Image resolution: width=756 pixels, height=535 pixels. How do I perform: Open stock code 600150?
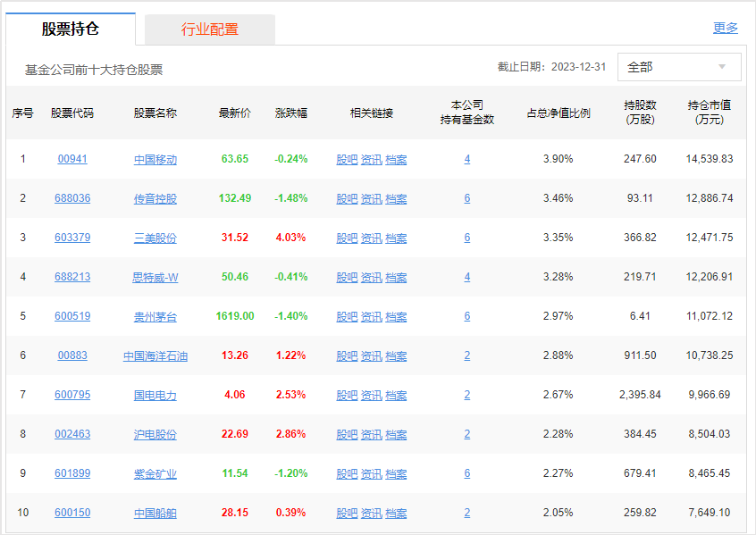tap(72, 513)
